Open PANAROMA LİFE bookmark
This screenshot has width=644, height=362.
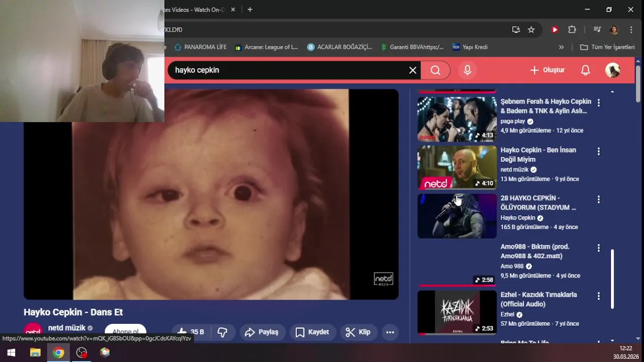click(x=200, y=47)
